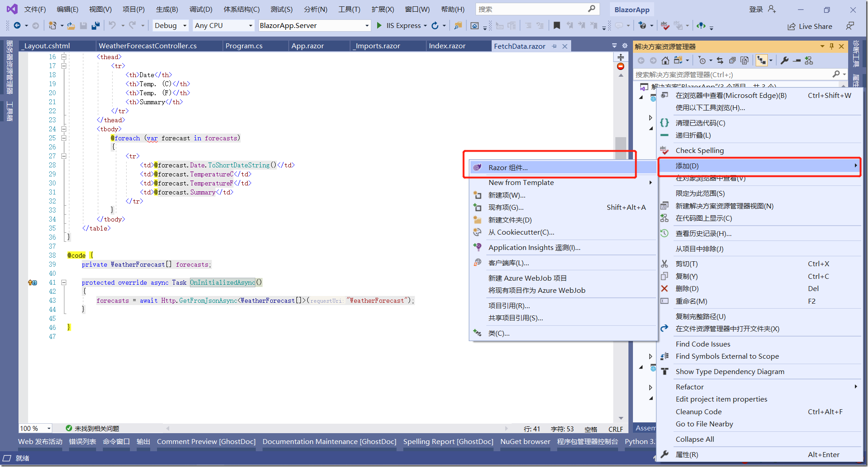Close the FetchData.razor tab

coord(564,46)
